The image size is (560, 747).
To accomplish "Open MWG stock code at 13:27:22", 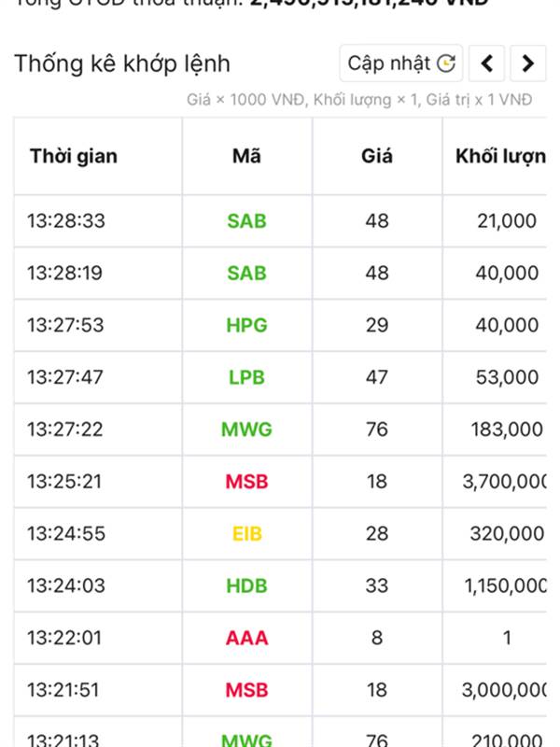I will coord(246,430).
